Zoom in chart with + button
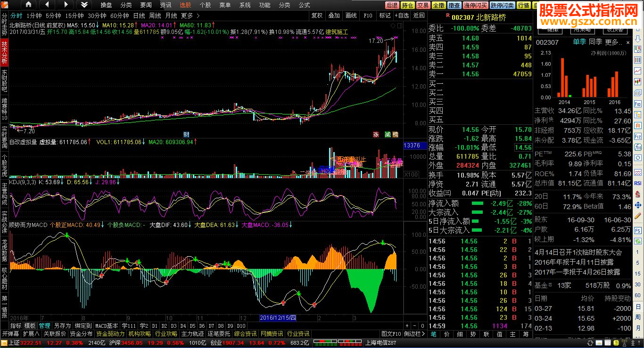Viewport: 644px width, 348px height. tap(407, 326)
